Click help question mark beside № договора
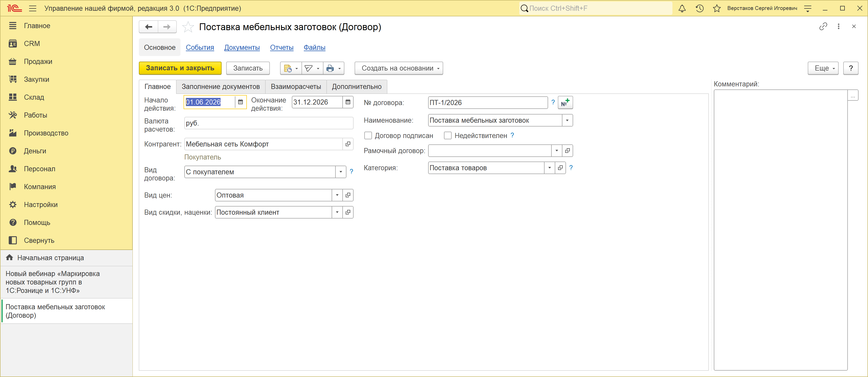The width and height of the screenshot is (868, 377). (x=553, y=102)
